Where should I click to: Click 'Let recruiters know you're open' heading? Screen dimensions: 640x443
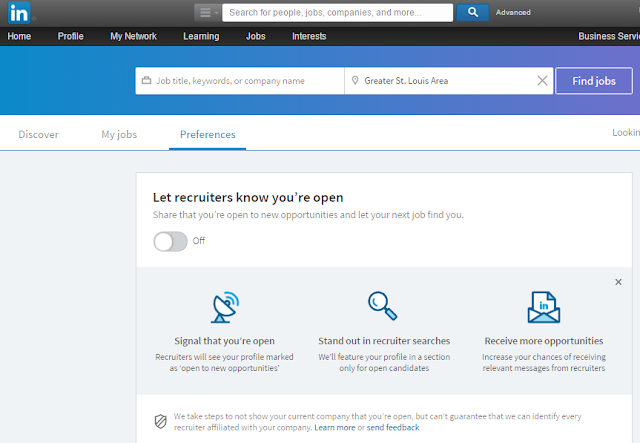point(248,198)
